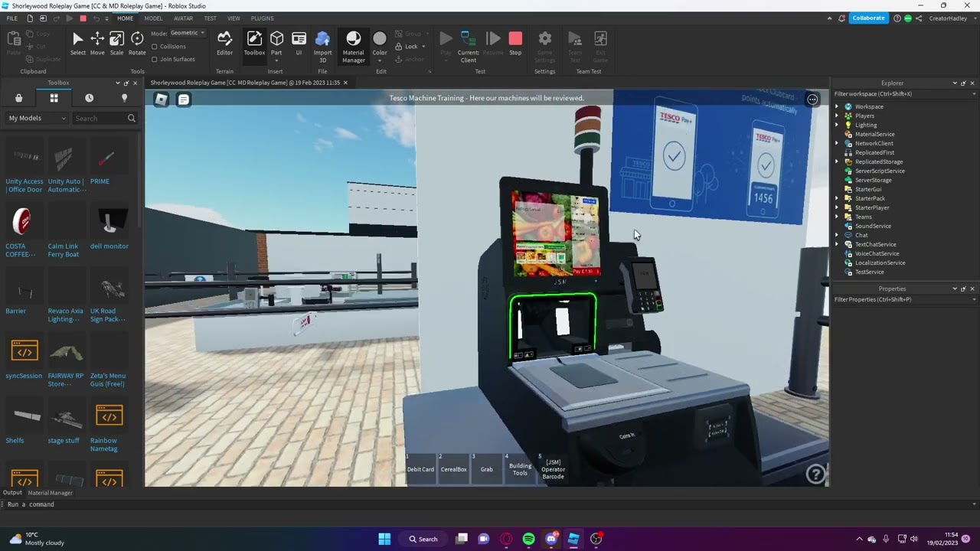Switch to the TEST ribbon tab
The width and height of the screenshot is (980, 551).
pos(210,18)
